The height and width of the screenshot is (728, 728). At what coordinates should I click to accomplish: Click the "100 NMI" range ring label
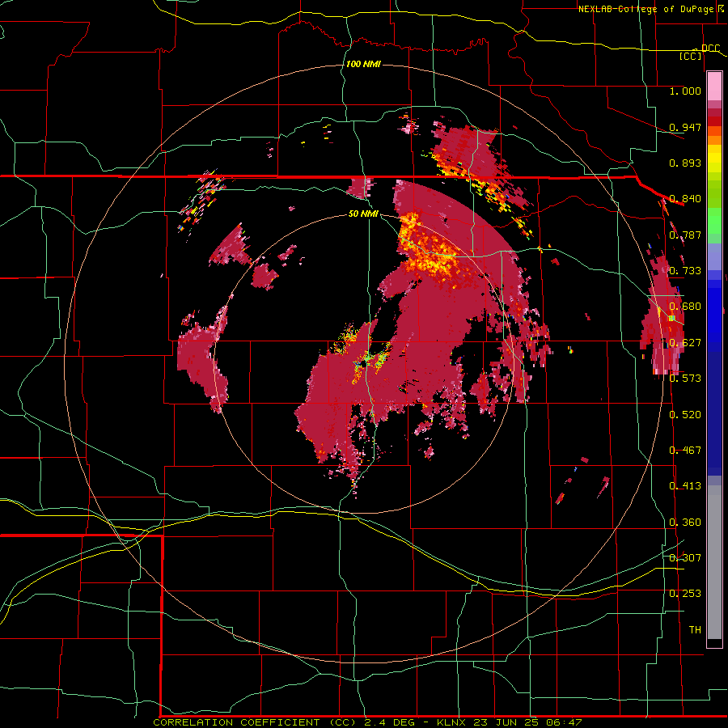363,64
